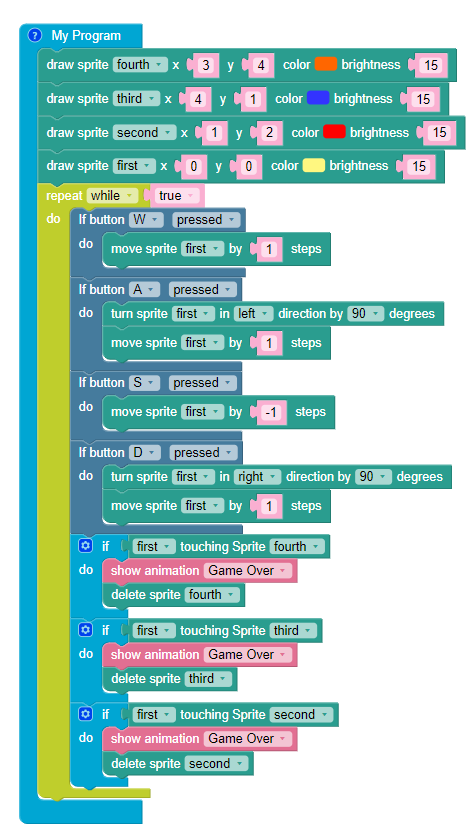Open the yellow color swatch for sprite first
468x832 pixels.
pyautogui.click(x=314, y=166)
